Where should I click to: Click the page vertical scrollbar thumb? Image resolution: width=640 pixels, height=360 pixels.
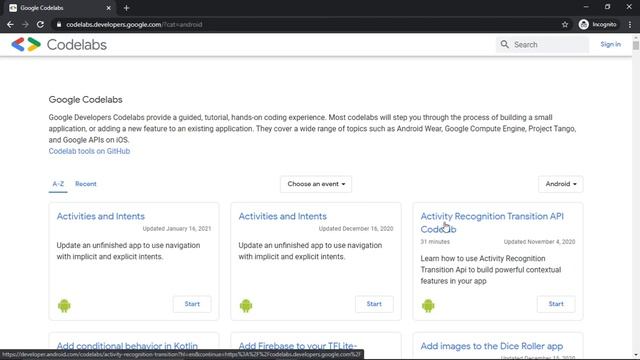636,45
